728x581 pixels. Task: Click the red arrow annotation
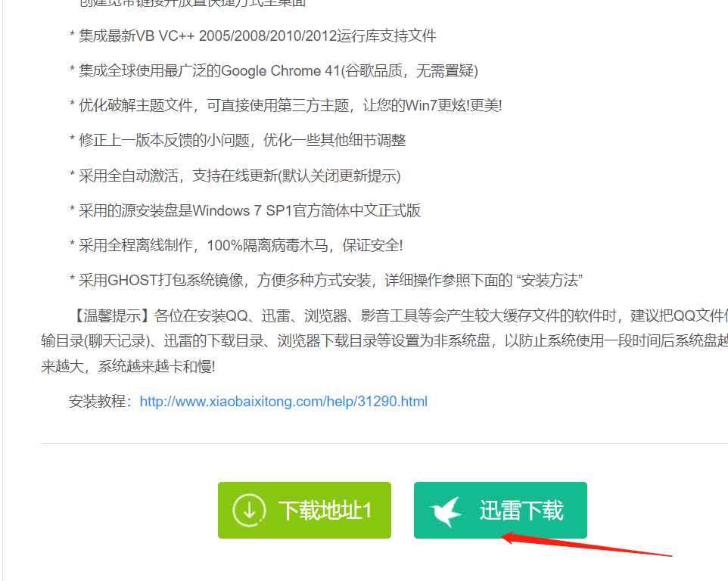coord(586,544)
